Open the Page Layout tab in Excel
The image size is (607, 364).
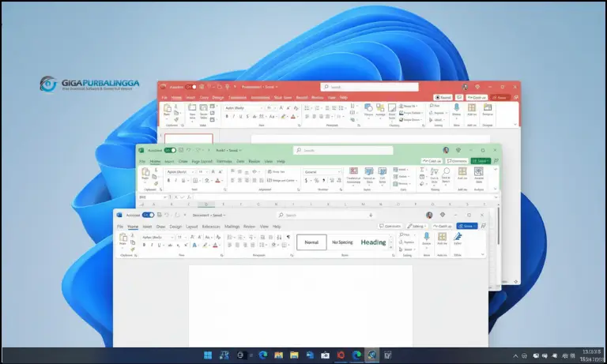(202, 161)
